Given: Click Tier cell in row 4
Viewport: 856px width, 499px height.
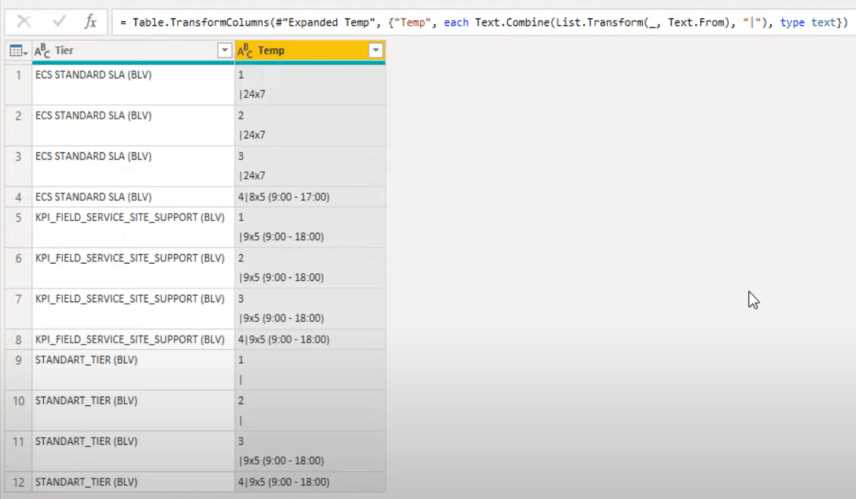Looking at the screenshot, I should (133, 197).
